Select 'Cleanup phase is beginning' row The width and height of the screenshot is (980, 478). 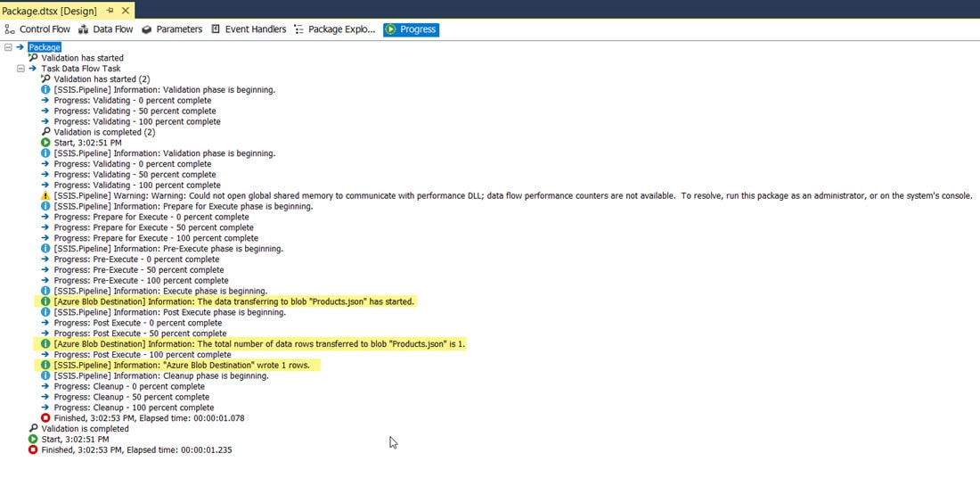point(161,376)
